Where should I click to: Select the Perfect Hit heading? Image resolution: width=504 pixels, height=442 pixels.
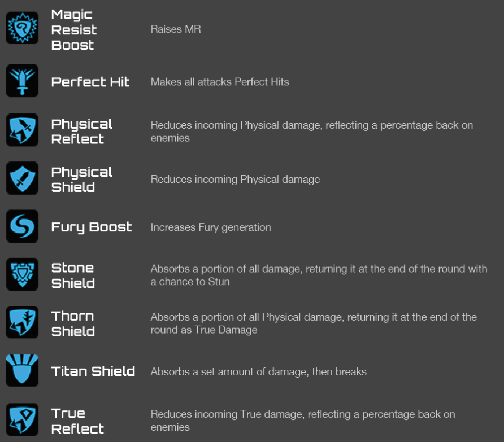pos(90,82)
